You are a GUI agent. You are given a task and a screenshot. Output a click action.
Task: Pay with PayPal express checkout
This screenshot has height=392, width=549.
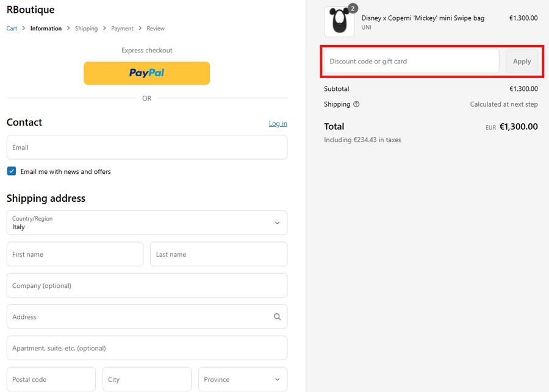coord(146,73)
